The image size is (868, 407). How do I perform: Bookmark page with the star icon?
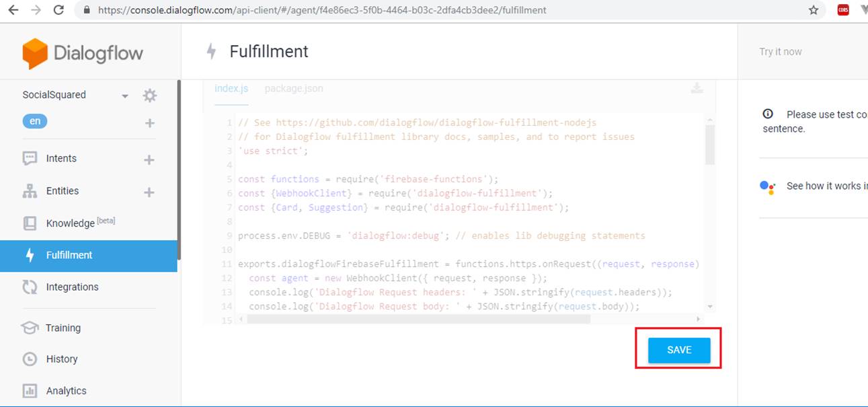pyautogui.click(x=814, y=10)
